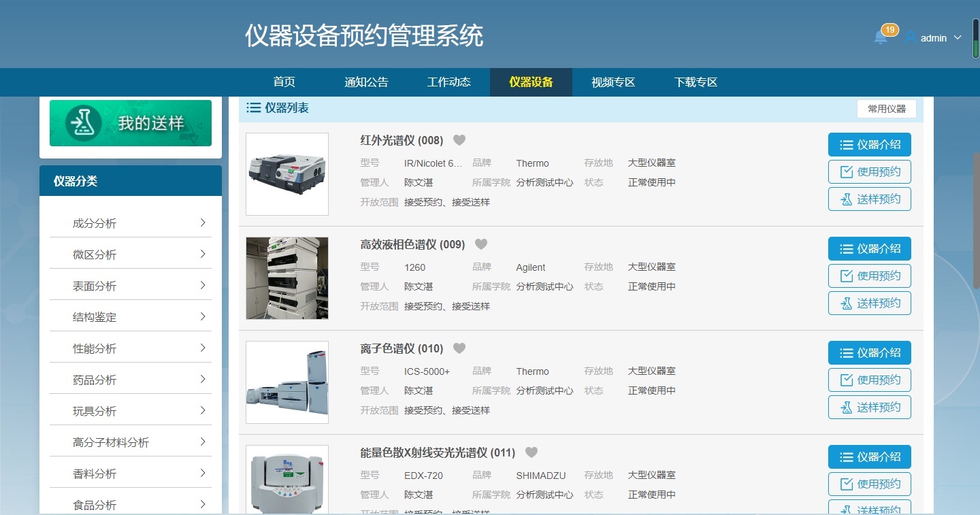The image size is (980, 515).
Task: Favorite 离子色谱仪 using its heart icon
Action: (459, 348)
